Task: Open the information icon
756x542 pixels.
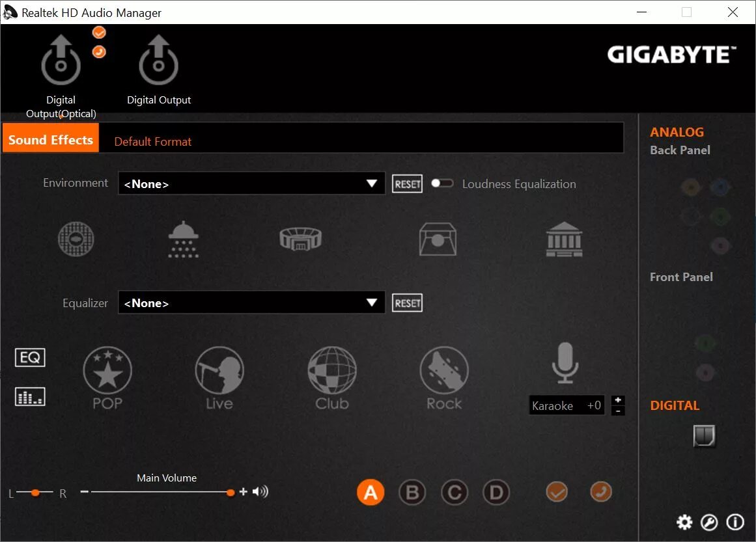Action: pyautogui.click(x=735, y=522)
